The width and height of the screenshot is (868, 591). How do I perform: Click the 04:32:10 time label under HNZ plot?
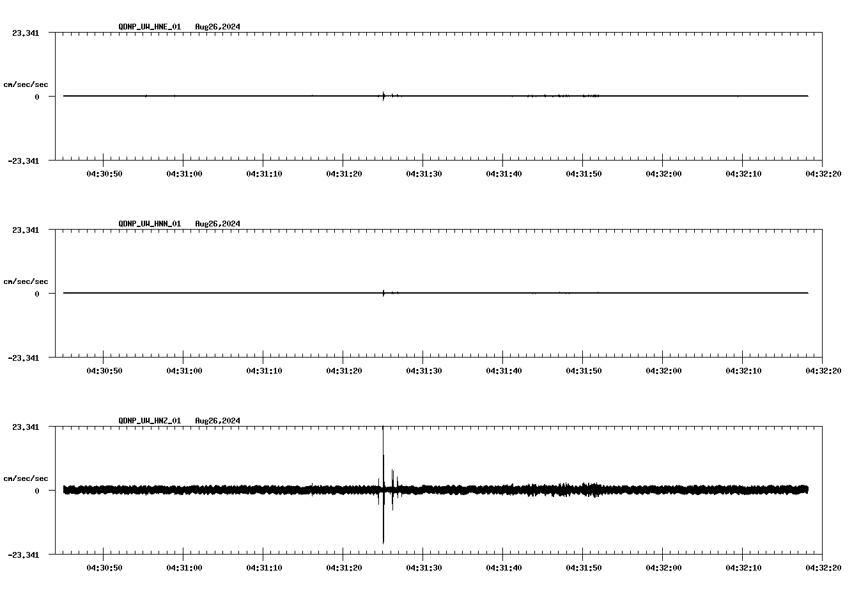pyautogui.click(x=743, y=568)
